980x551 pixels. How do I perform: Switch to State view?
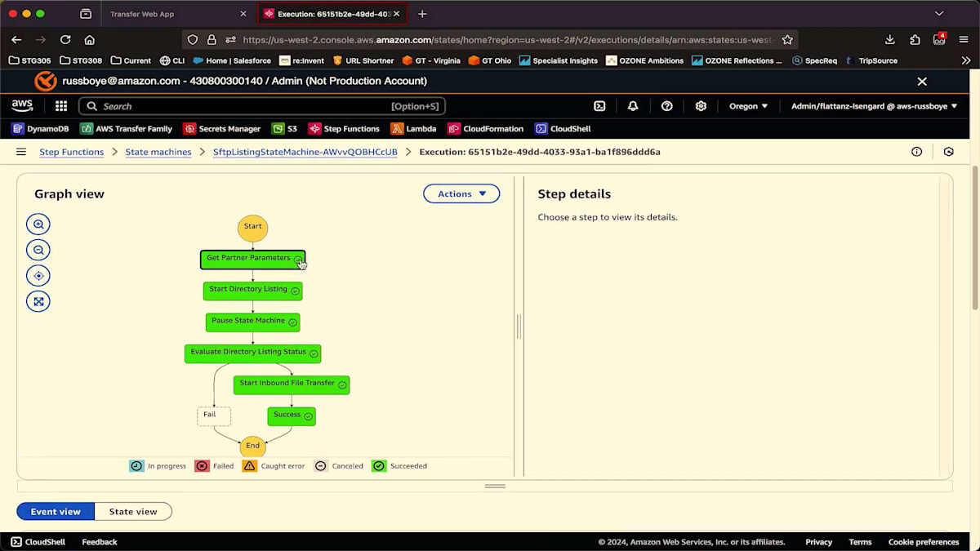(x=133, y=512)
